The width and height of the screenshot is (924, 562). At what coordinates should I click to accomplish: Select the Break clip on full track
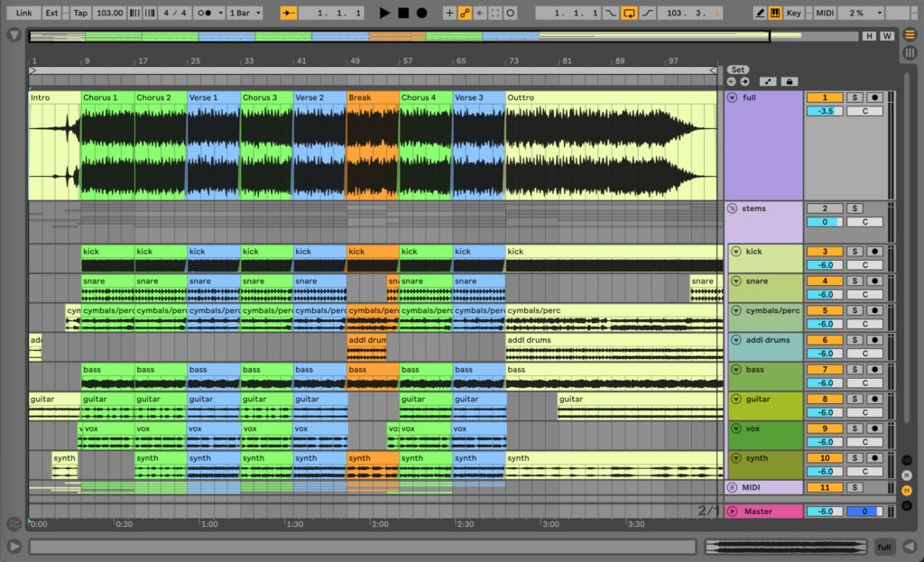(373, 145)
